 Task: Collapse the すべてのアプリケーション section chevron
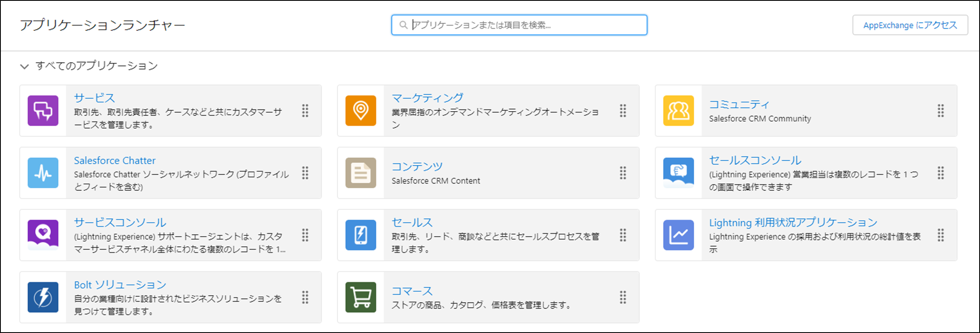point(25,66)
